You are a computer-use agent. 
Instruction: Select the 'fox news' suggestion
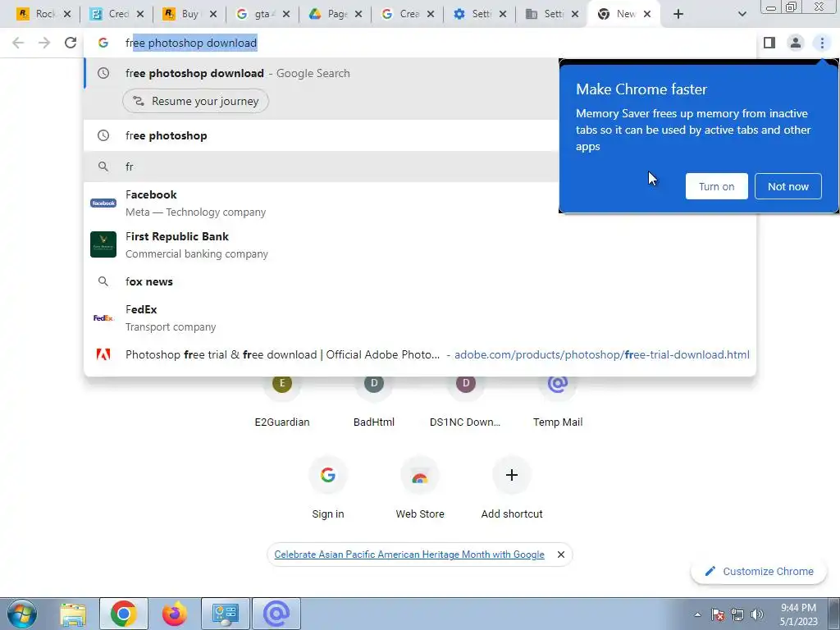pyautogui.click(x=420, y=282)
